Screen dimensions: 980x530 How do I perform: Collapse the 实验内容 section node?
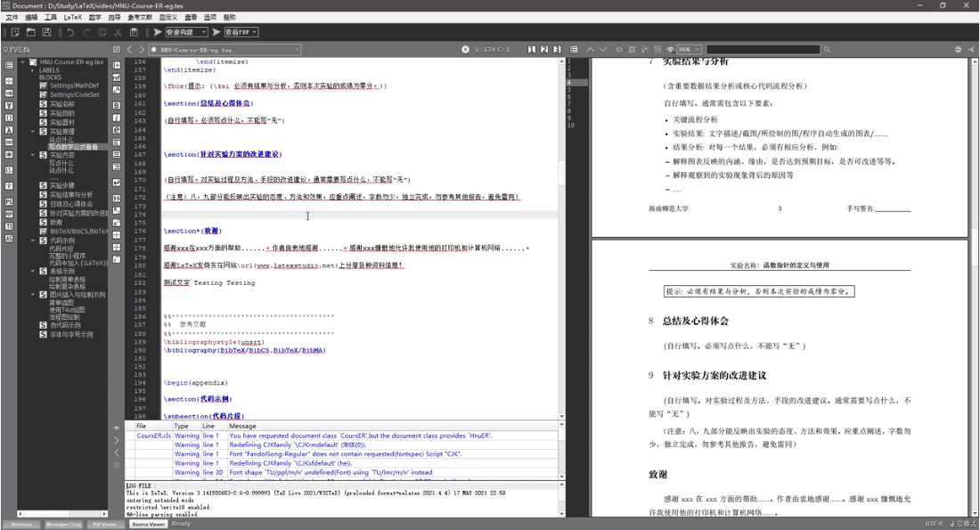[32, 155]
